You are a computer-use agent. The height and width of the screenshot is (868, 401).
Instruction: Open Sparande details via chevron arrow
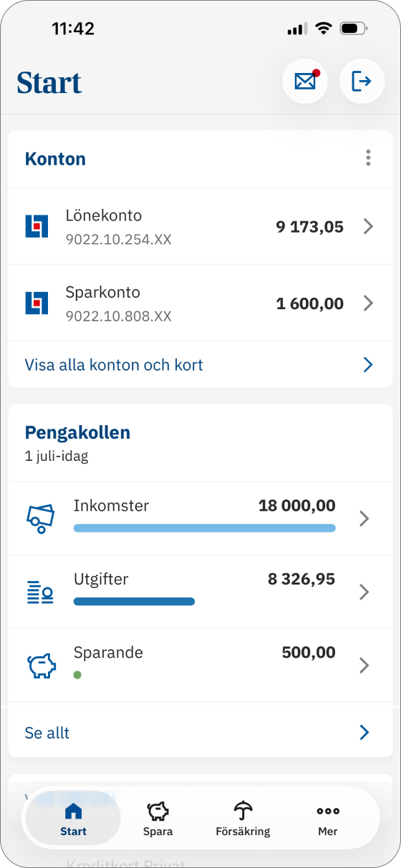(364, 665)
